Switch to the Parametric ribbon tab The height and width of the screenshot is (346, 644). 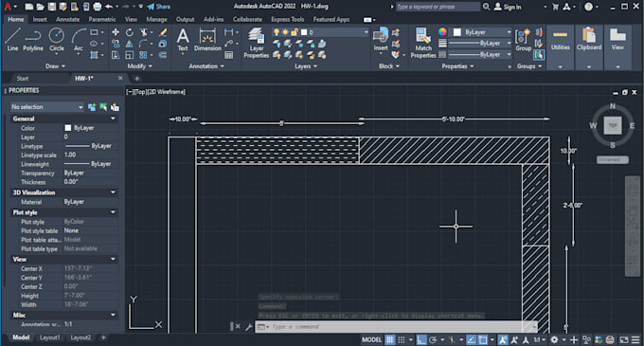102,19
